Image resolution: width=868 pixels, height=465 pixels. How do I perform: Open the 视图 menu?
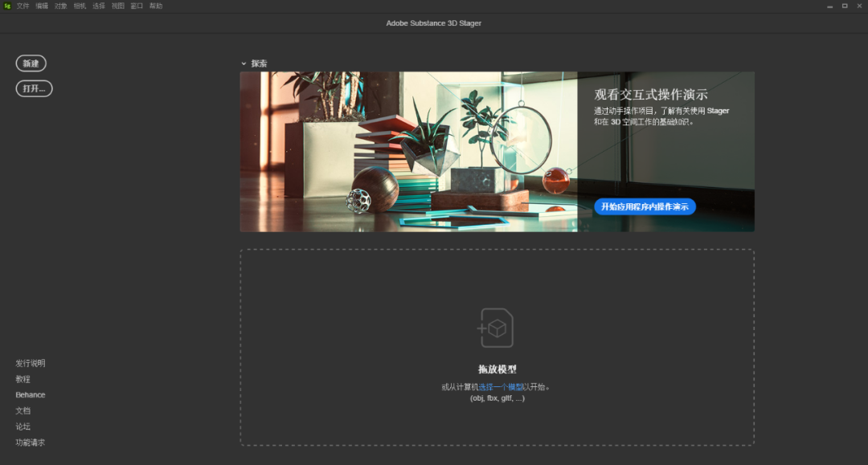[118, 6]
